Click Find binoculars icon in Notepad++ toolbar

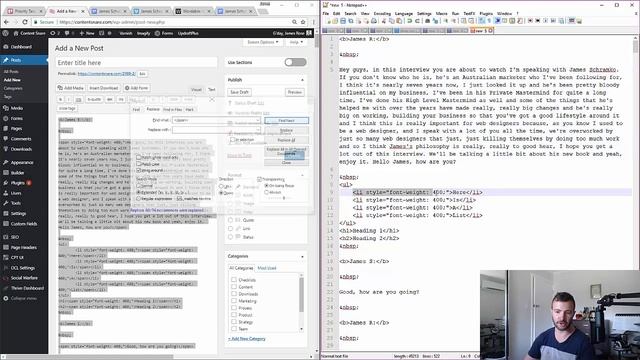tap(427, 21)
